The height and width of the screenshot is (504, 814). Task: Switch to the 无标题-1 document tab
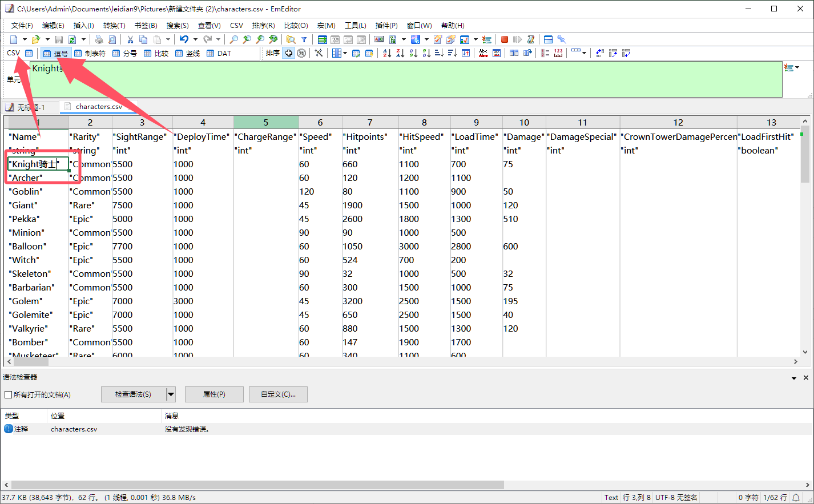(x=25, y=107)
